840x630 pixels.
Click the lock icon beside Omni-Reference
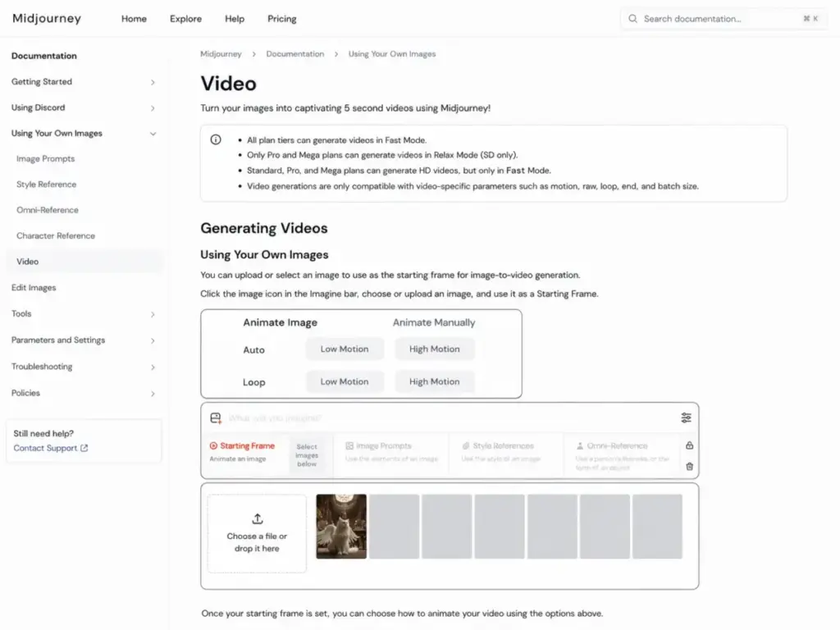tap(689, 445)
